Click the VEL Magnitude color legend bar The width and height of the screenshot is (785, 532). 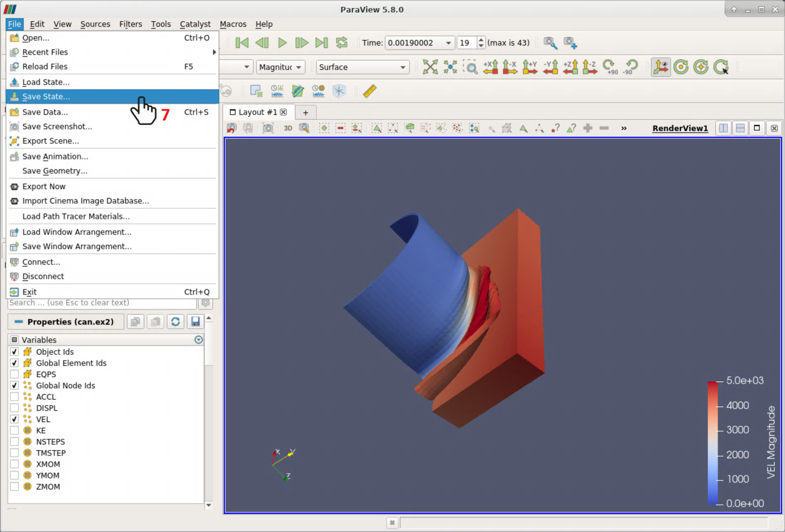click(x=713, y=443)
